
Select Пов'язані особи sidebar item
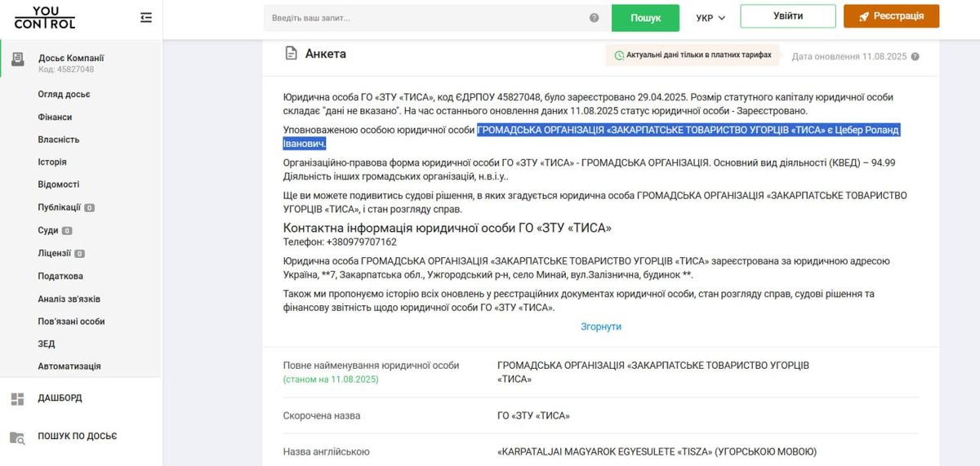[71, 322]
